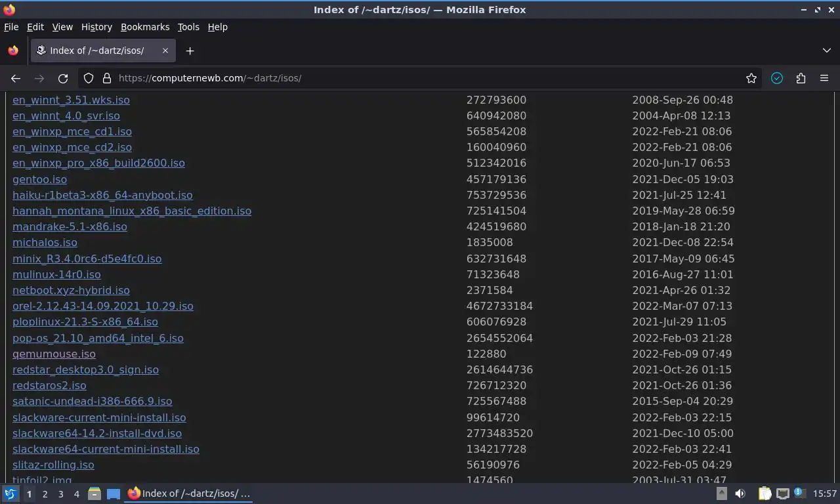
Task: View site security padlock info
Action: pos(107,78)
